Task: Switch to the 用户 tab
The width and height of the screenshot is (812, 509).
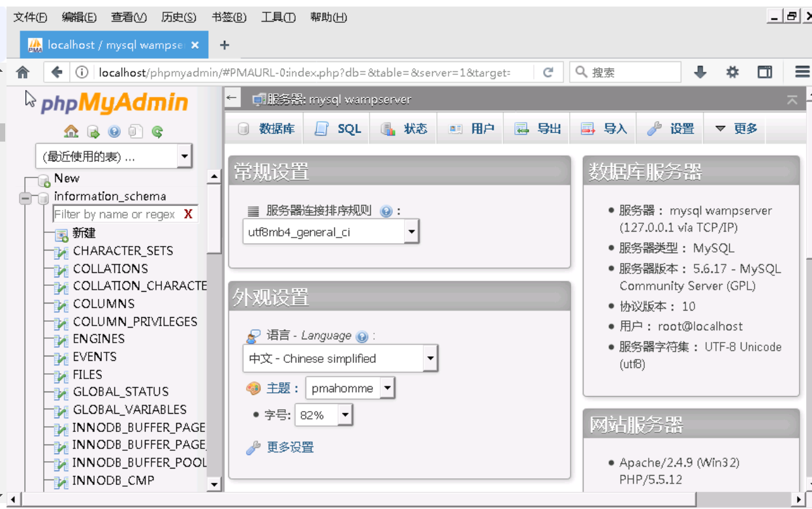Action: coord(471,129)
